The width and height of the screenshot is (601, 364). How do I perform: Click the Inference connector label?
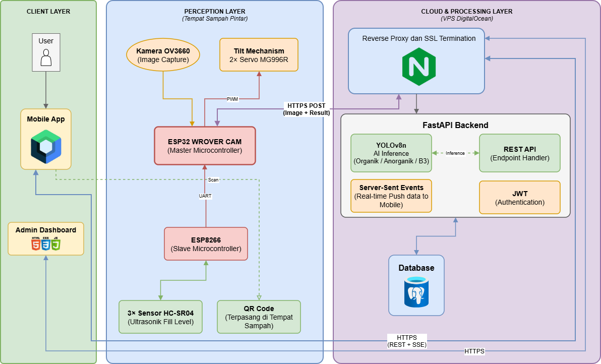click(455, 153)
